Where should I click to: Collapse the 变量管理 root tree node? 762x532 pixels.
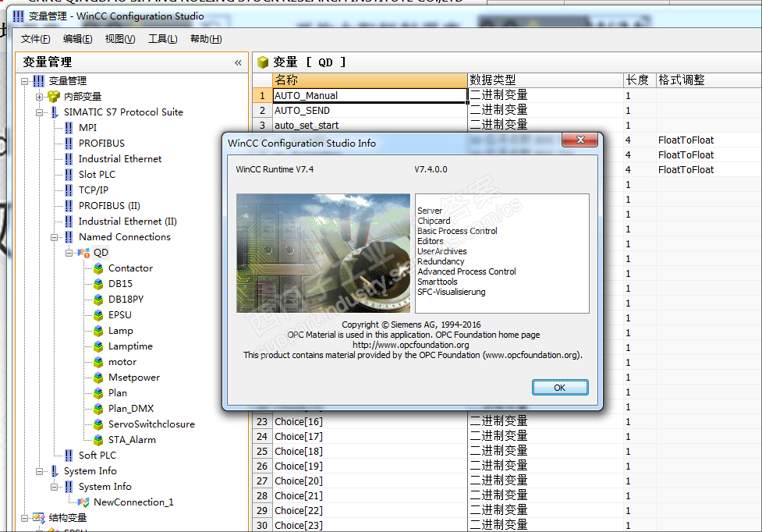(x=24, y=82)
